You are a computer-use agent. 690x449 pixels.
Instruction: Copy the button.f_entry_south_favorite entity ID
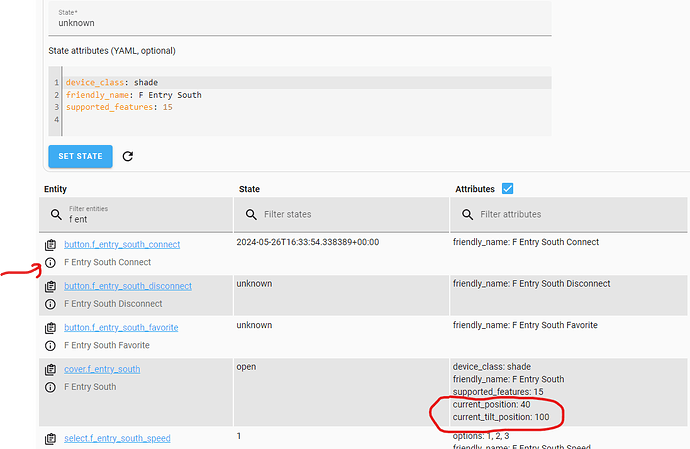click(x=50, y=328)
